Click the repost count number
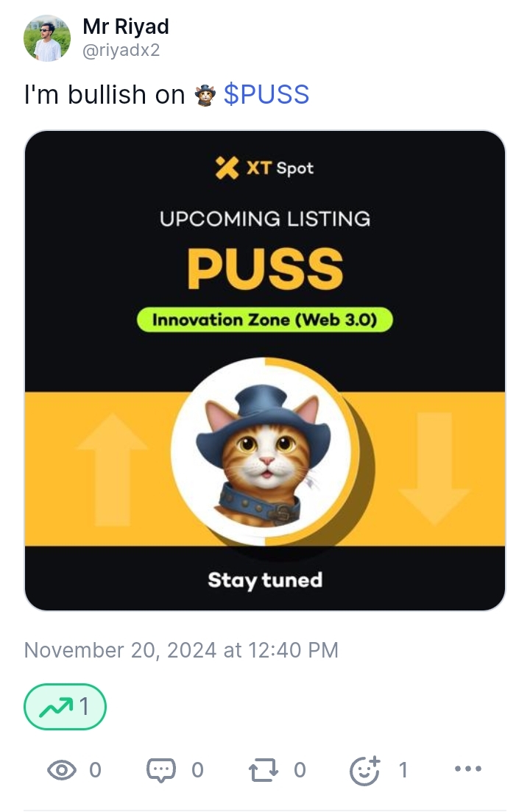 click(300, 770)
